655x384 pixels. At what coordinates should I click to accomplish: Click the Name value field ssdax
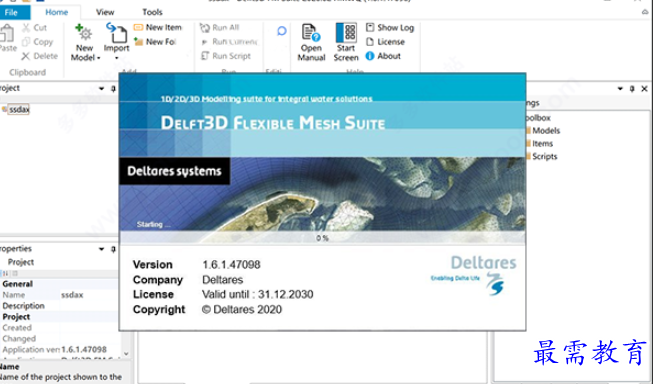tap(89, 295)
